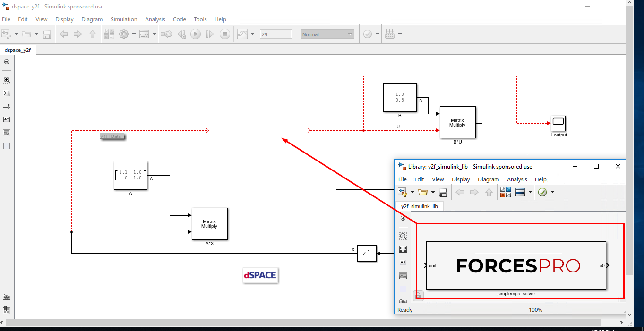Screen dimensions: 644x331
Task: Click the RTI Data block button
Action: [112, 136]
